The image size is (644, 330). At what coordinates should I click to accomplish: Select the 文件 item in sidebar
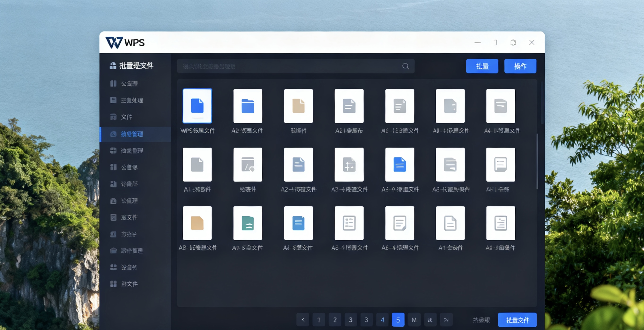coord(126,117)
